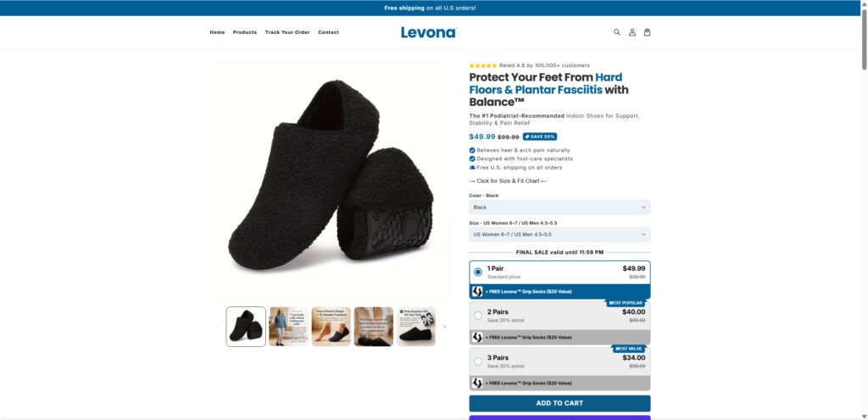
Task: Go to Track Your Order page
Action: (x=287, y=32)
